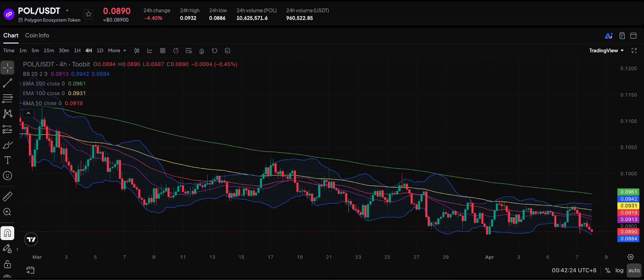This screenshot has width=644, height=280.
Task: Select the Text annotation tool
Action: click(8, 160)
